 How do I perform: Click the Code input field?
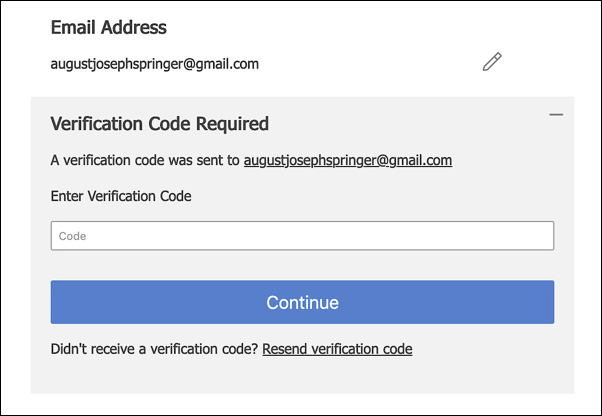302,236
